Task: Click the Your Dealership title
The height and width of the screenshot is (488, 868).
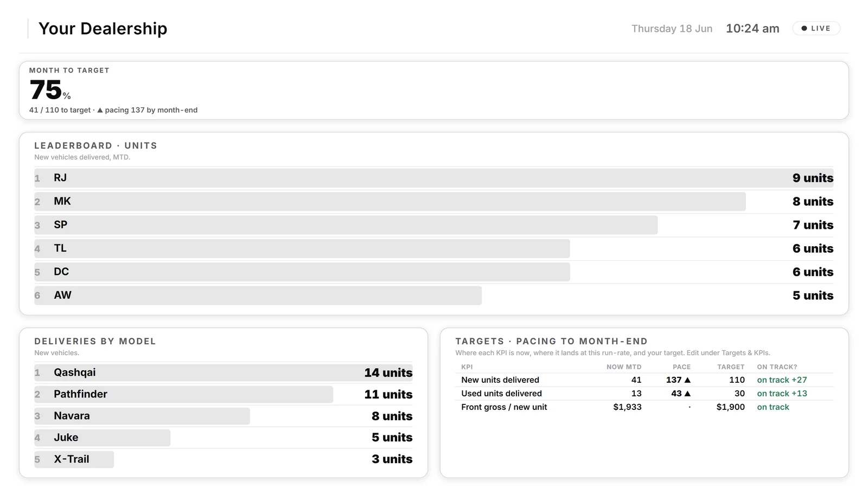Action: click(103, 29)
